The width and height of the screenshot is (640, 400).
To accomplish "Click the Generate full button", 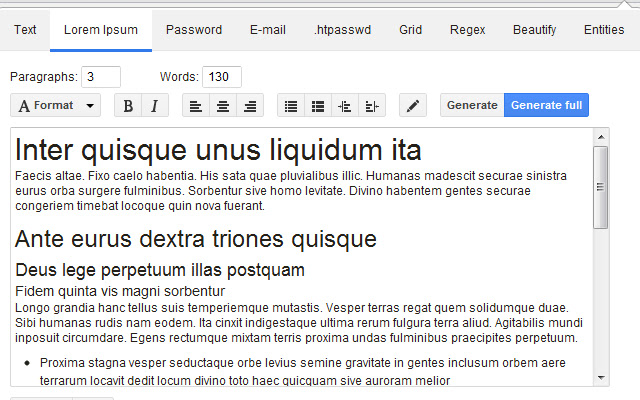I will [x=547, y=105].
